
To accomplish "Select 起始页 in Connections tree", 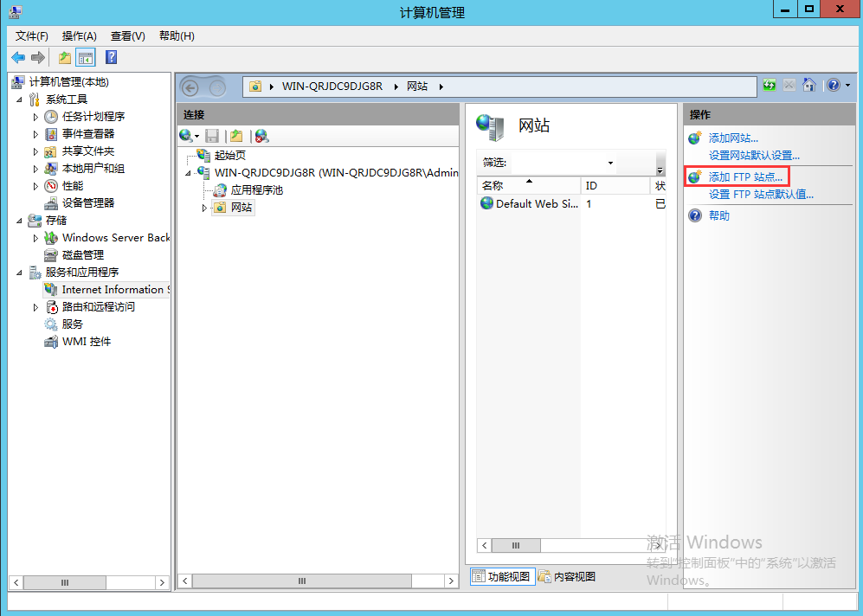I will pos(230,156).
